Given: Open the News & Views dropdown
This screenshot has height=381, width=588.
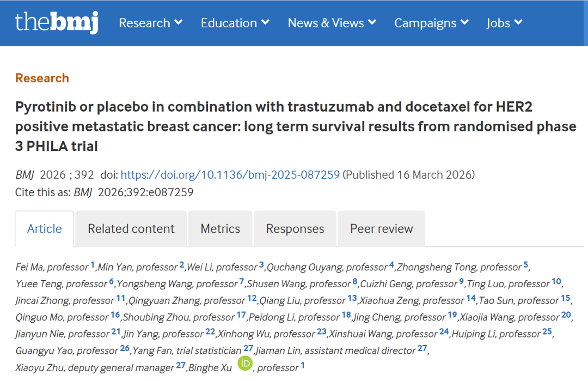Looking at the screenshot, I should tap(332, 23).
